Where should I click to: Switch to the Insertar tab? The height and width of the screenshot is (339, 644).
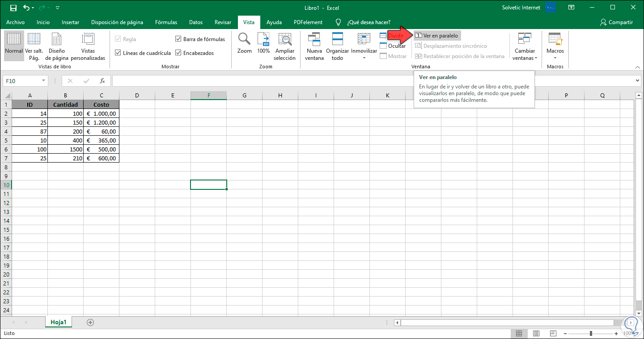point(70,22)
